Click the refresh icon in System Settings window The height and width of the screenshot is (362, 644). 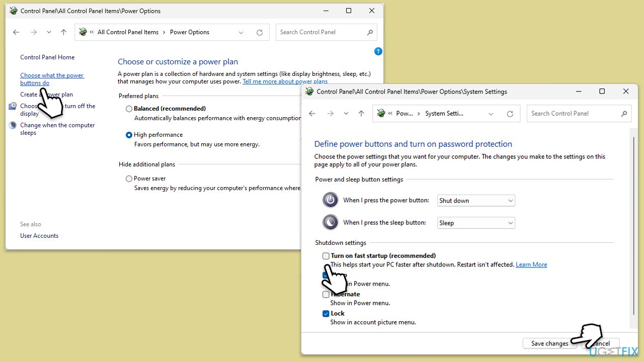[x=510, y=114]
